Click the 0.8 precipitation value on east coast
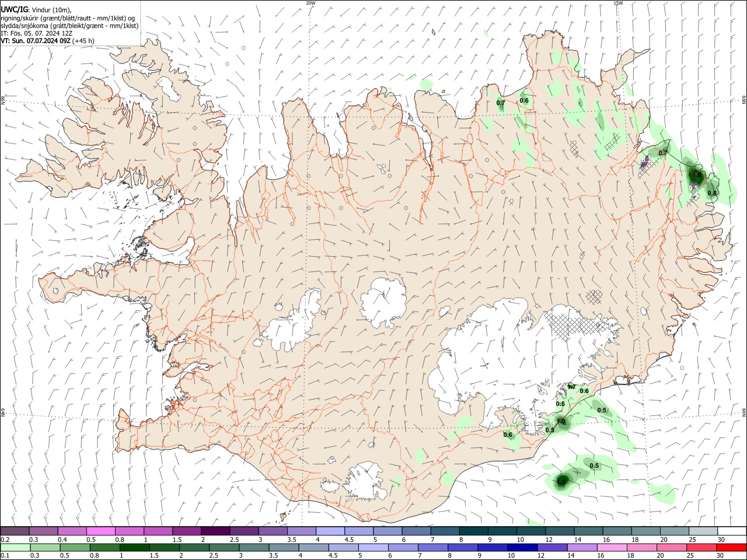Viewport: 747px width, 560px height. (712, 193)
